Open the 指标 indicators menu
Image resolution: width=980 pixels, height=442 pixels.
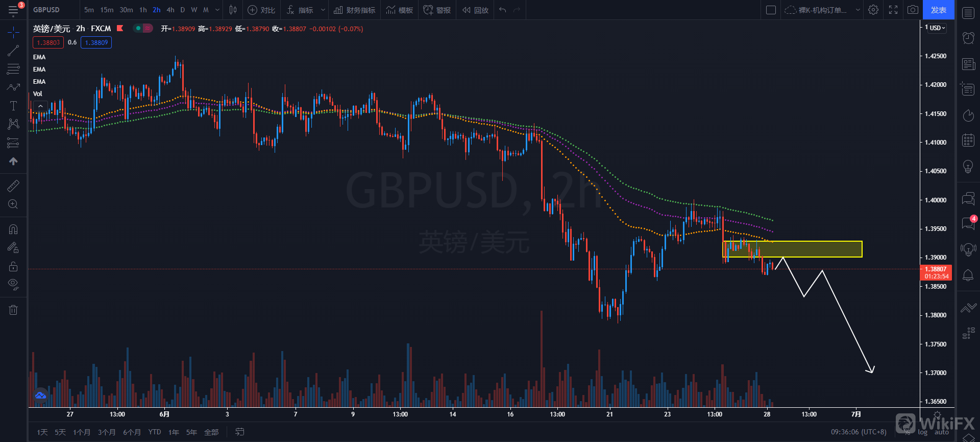301,10
